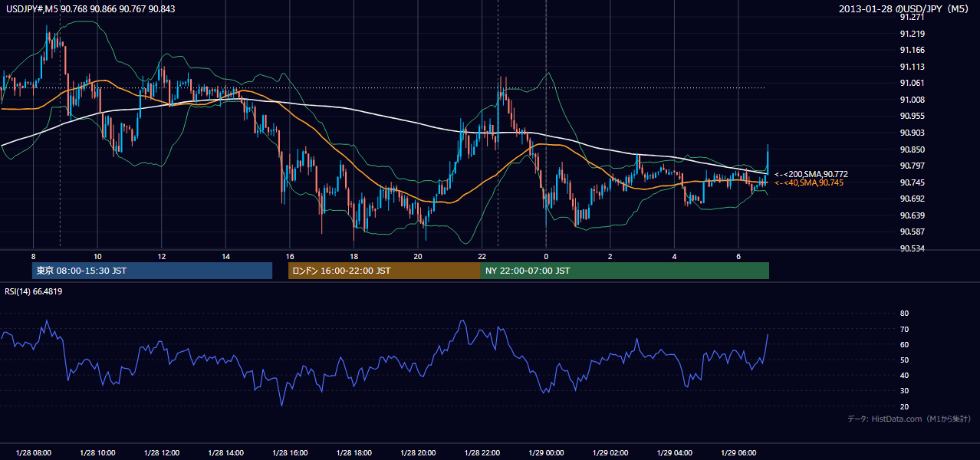Click hour label 14 under price chart
Image resolution: width=980 pixels, height=460 pixels.
[x=225, y=256]
